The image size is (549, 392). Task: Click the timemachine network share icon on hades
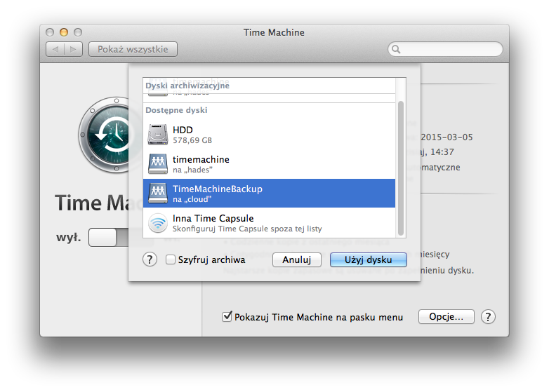(x=157, y=164)
